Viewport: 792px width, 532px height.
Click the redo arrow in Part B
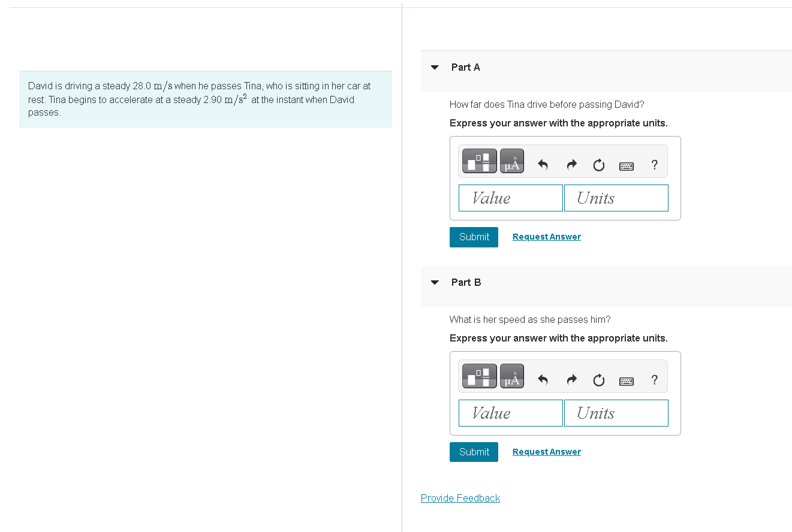(571, 380)
